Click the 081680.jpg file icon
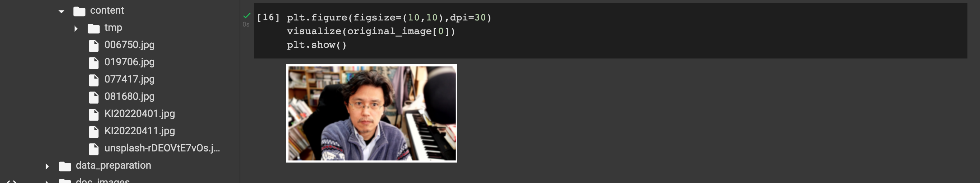The image size is (980, 183). (x=94, y=98)
